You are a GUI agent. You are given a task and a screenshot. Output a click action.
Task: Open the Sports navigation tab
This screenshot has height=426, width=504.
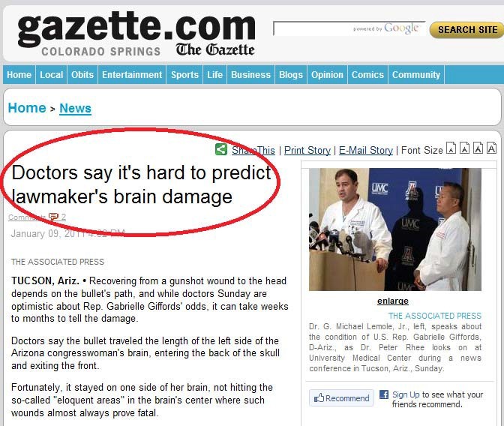[x=184, y=74]
